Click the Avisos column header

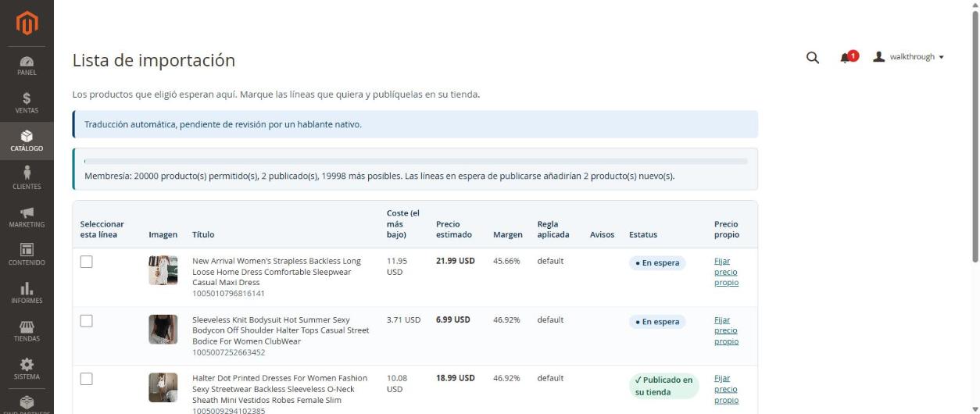[x=602, y=234]
